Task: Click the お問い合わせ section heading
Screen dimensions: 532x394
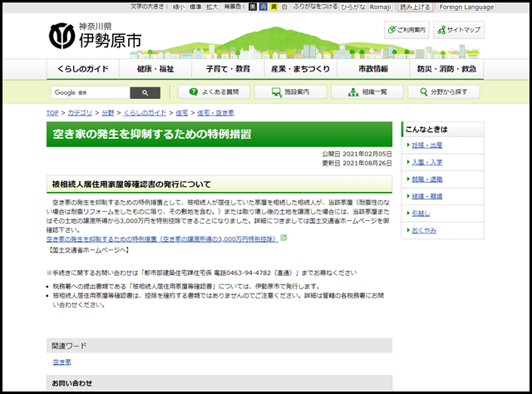Action: tap(72, 383)
